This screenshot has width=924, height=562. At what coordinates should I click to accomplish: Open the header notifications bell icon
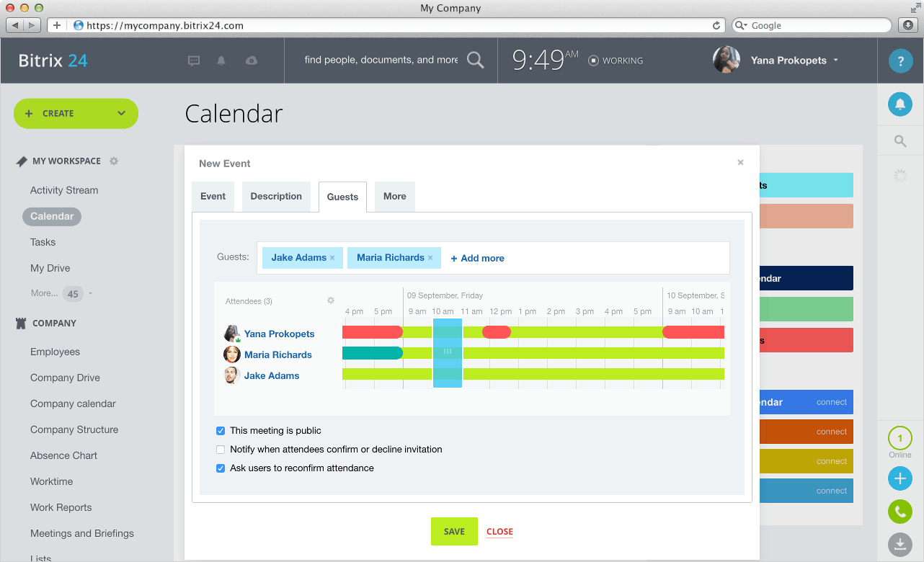pos(221,61)
